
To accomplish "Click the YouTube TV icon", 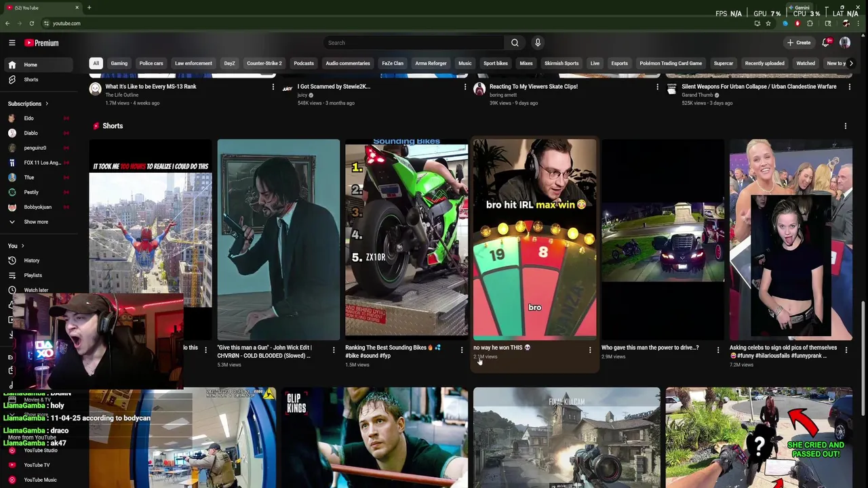I will [12, 465].
